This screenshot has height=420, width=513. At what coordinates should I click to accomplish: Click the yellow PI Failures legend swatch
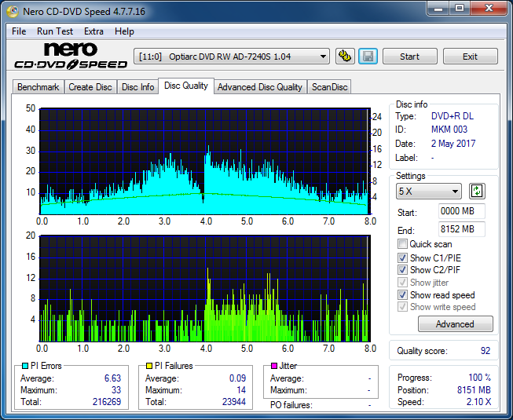tap(149, 366)
